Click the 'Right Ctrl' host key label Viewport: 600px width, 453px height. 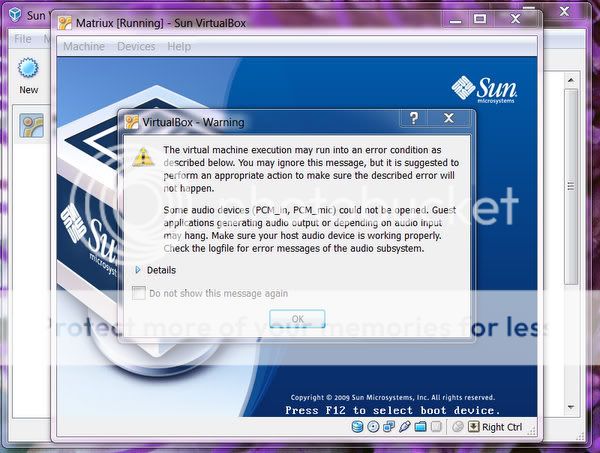pyautogui.click(x=502, y=427)
